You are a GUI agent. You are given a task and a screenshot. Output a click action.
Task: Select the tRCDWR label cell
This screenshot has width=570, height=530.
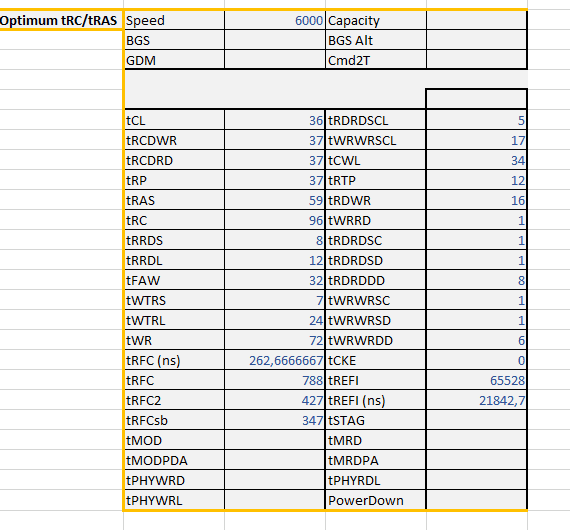click(x=174, y=140)
